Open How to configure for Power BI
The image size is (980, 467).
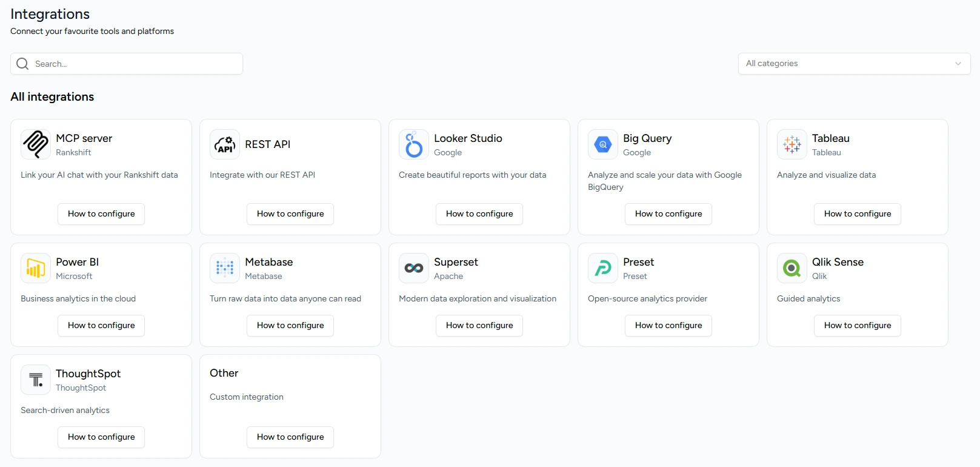pyautogui.click(x=101, y=326)
